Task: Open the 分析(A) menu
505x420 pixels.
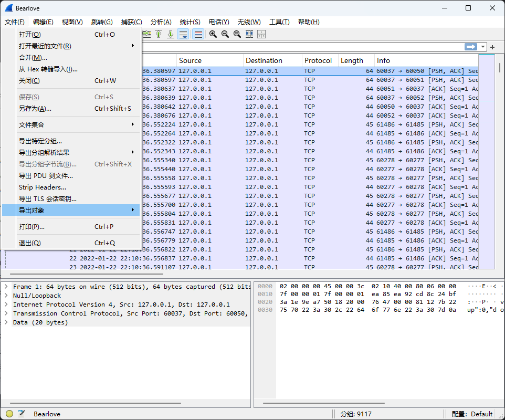Action: click(161, 22)
